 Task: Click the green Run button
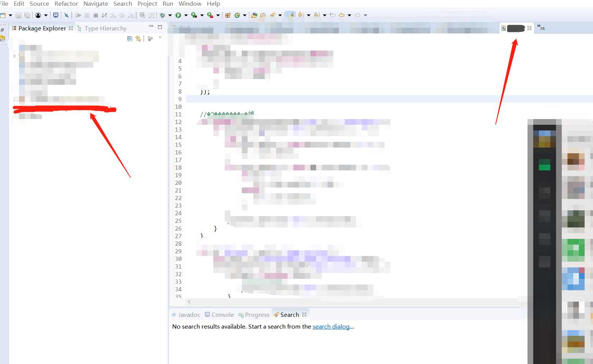click(x=178, y=15)
